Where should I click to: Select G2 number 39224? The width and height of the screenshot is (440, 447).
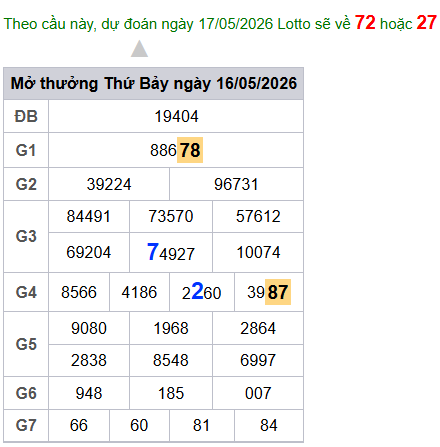(109, 184)
